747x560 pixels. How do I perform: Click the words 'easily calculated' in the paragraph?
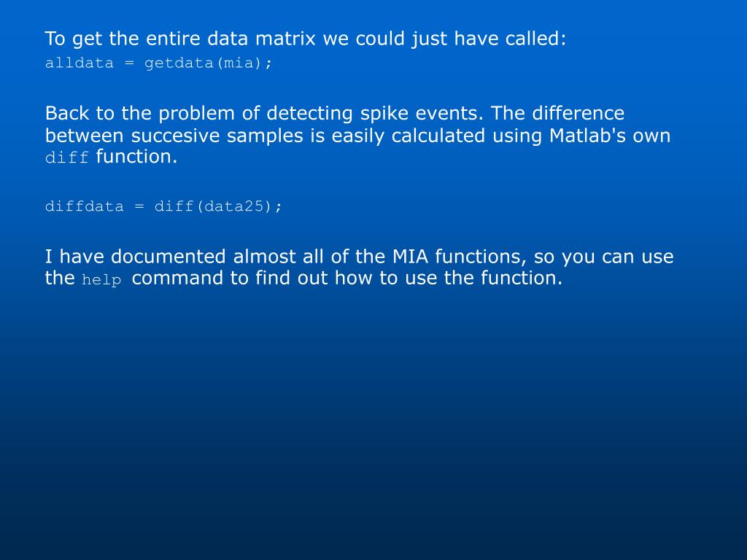(x=409, y=136)
